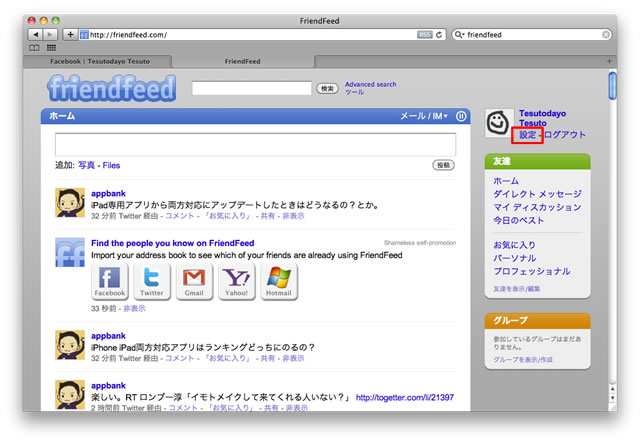
Task: Open a new tab with tab bar plus
Action: (x=609, y=61)
